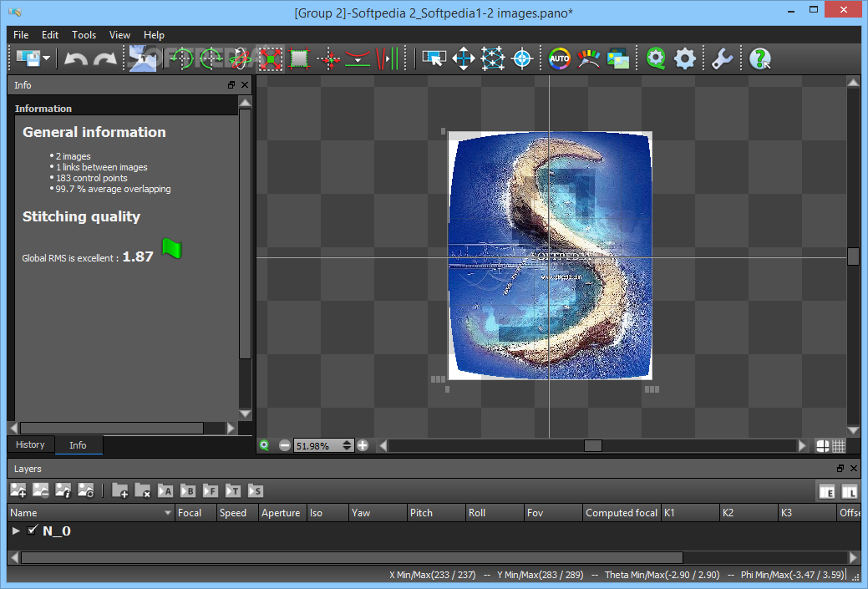Click the 51.98% zoom input field

(317, 445)
